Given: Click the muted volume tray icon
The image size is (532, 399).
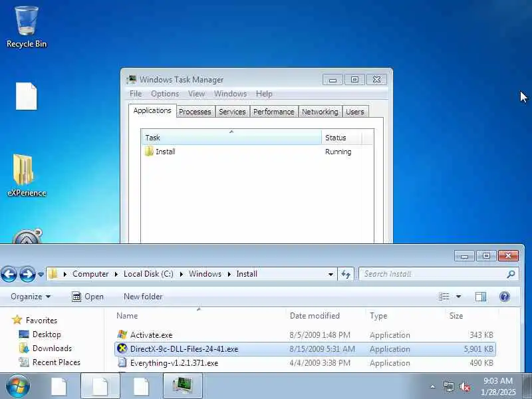Looking at the screenshot, I should click(x=465, y=386).
